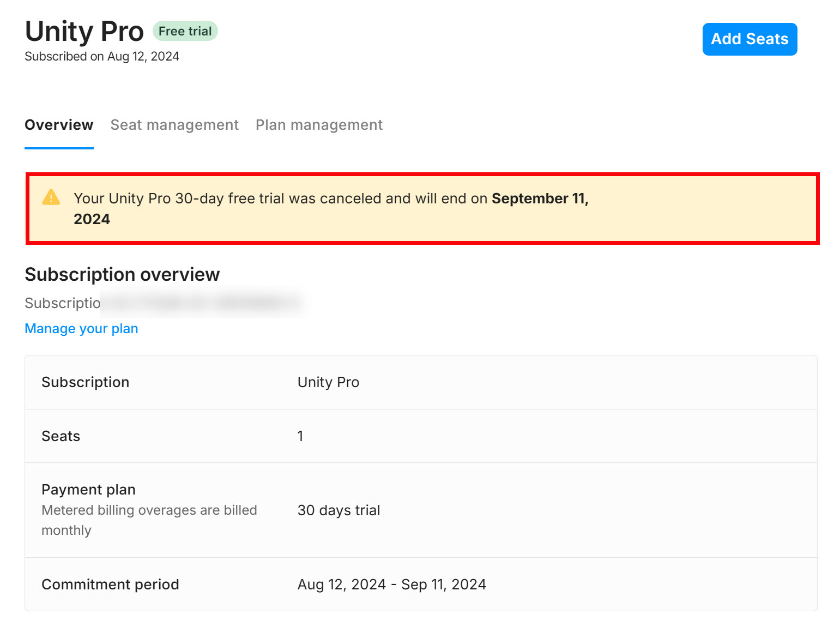This screenshot has height=639, width=840.
Task: Click the Subscription overview heading
Action: coord(122,274)
